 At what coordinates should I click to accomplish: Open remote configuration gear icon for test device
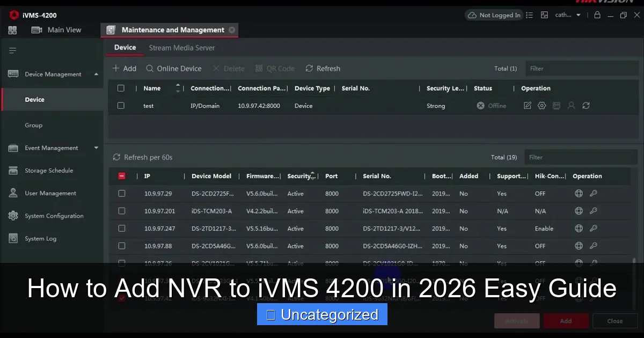pyautogui.click(x=541, y=106)
